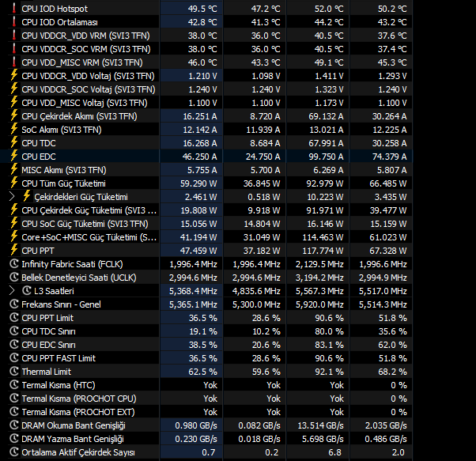Click lightning icon beside Çekirdekleri Güç Tüketimi
This screenshot has width=476, height=461.
pyautogui.click(x=27, y=196)
